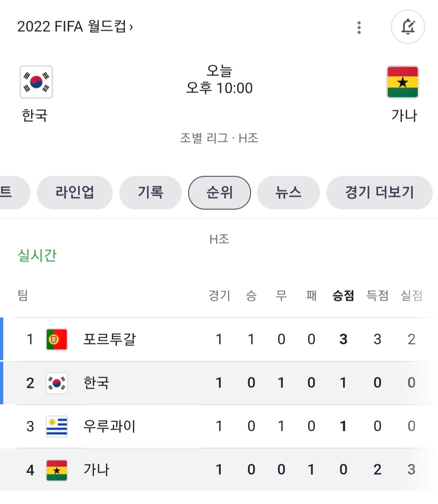Viewport: 438px width, 504px height.
Task: Open the 포르투갈 team row
Action: pyautogui.click(x=219, y=339)
